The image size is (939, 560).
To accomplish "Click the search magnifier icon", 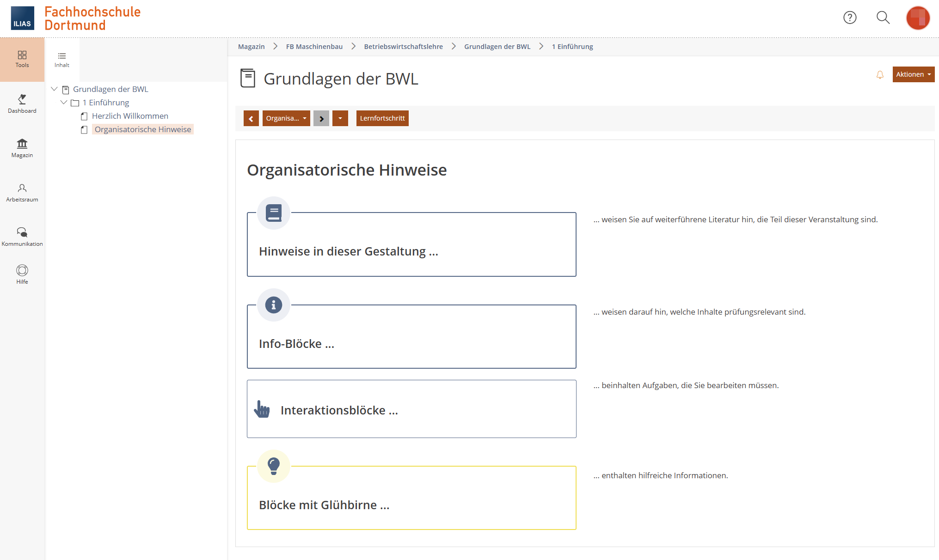I will [x=883, y=18].
